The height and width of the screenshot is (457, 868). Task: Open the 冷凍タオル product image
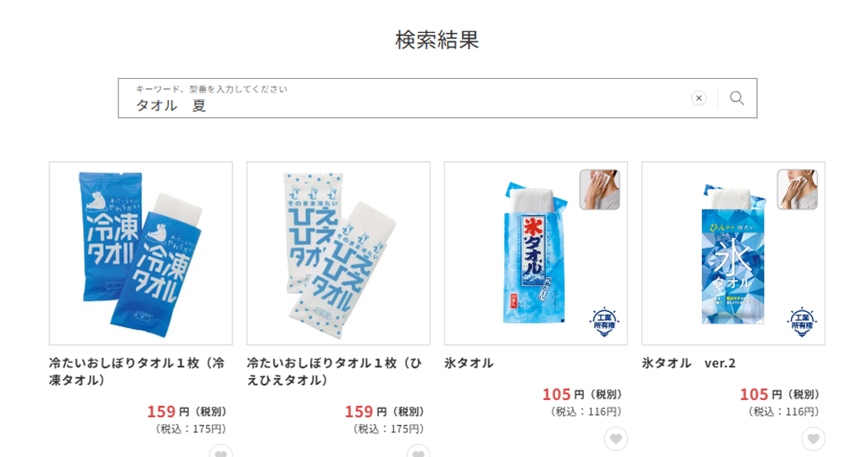click(141, 254)
